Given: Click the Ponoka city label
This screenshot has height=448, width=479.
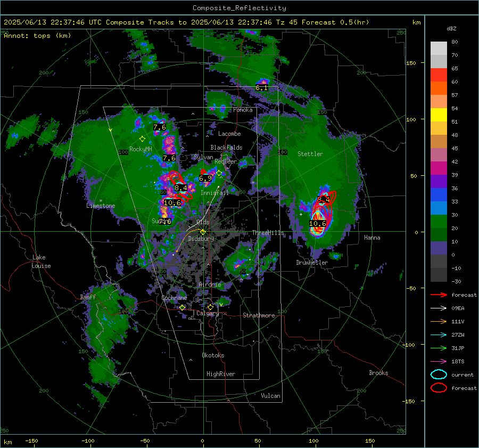Looking at the screenshot, I should (x=243, y=110).
